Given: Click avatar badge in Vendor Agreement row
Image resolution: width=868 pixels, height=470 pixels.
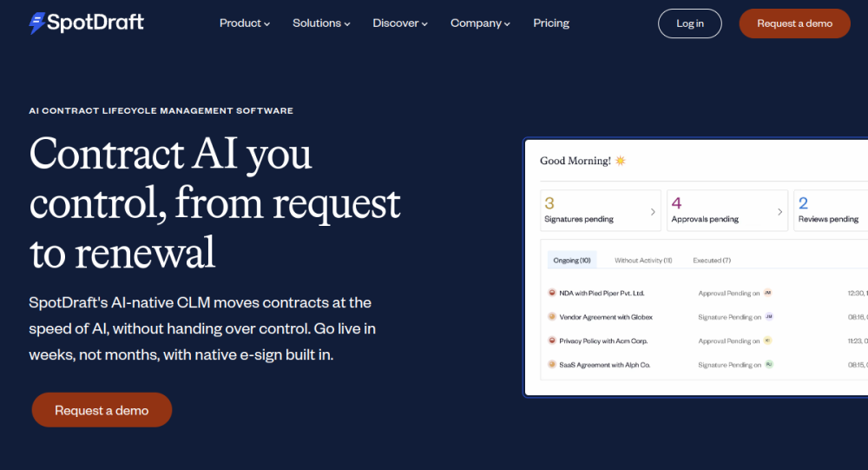Looking at the screenshot, I should click(x=769, y=316).
